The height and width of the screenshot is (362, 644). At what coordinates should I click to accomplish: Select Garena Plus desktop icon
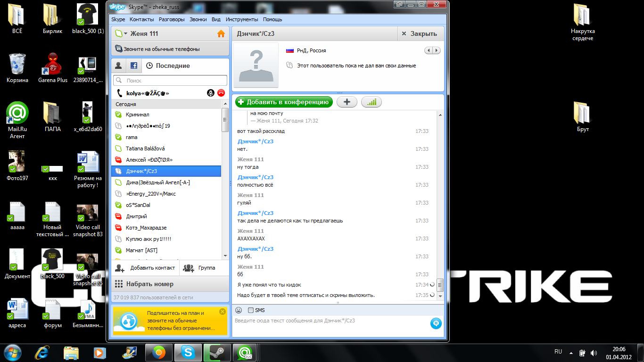[x=53, y=68]
